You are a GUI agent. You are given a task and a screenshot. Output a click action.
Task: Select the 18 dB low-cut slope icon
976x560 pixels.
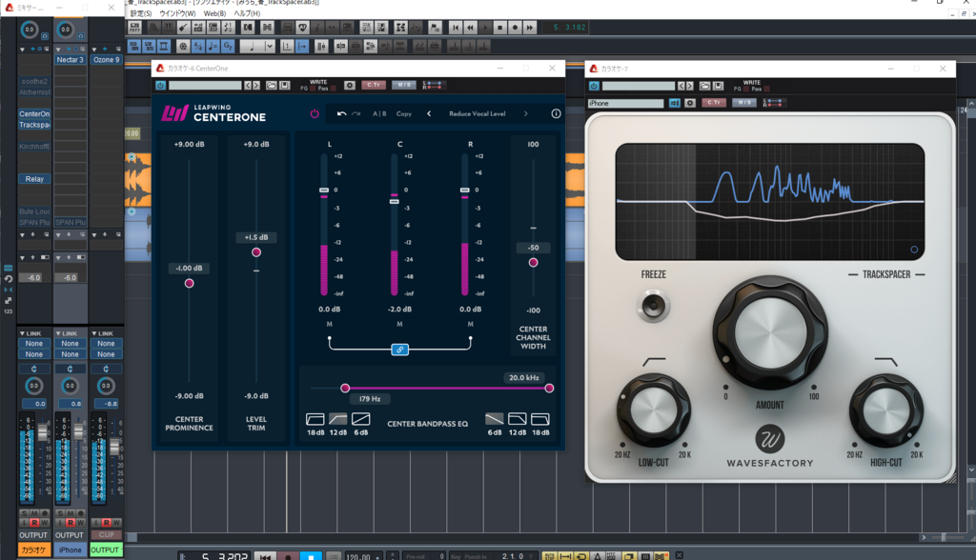(x=315, y=419)
